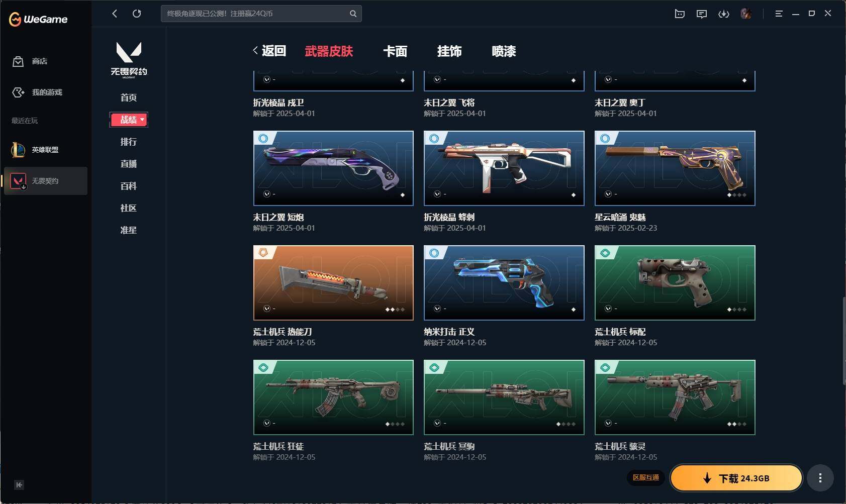Screen dimensions: 846x504
Task: Open My Games controller icon
Action: 18,92
